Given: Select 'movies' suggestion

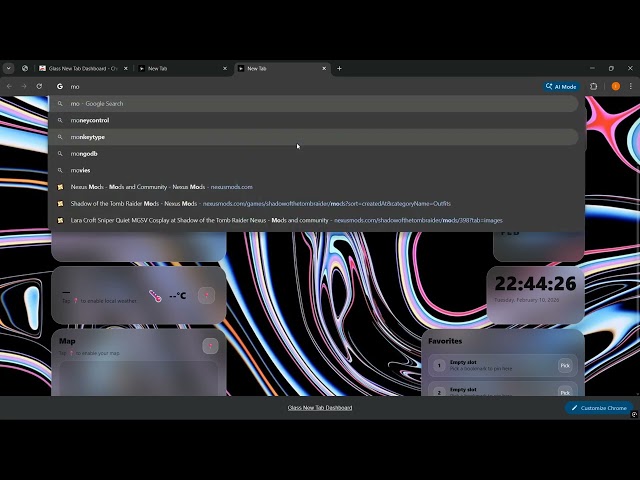Looking at the screenshot, I should [x=313, y=171].
